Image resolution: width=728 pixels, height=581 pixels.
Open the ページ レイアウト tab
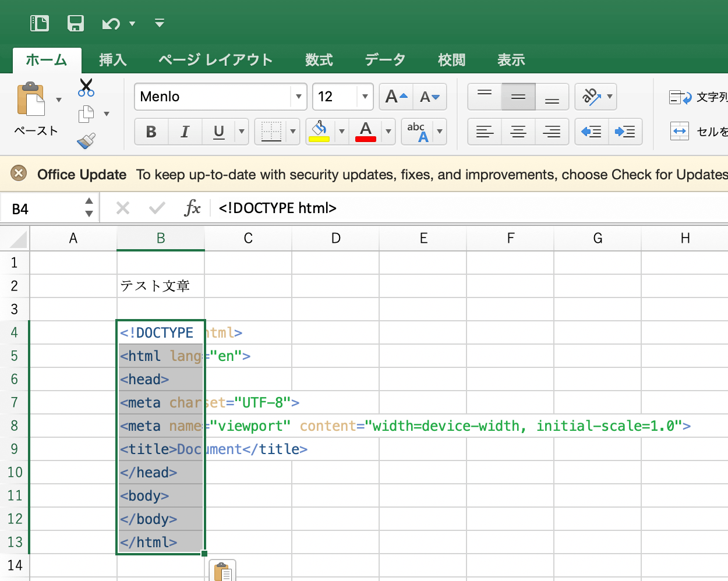pyautogui.click(x=215, y=60)
